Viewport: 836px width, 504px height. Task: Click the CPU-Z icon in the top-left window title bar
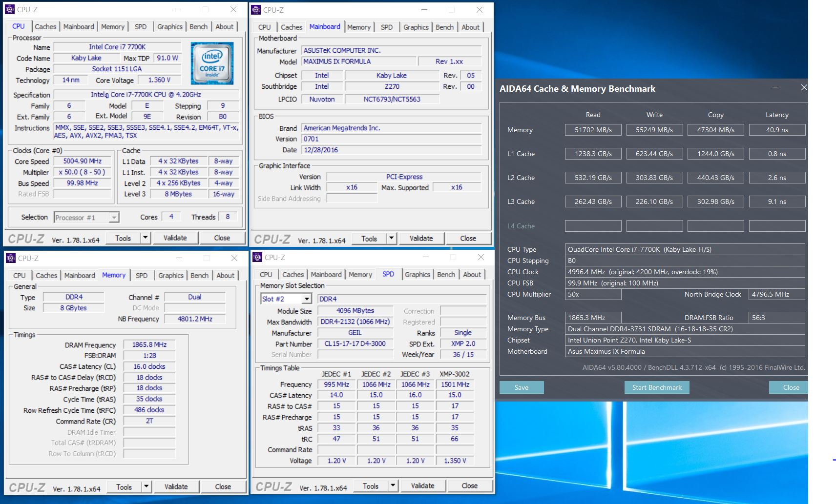(10, 9)
